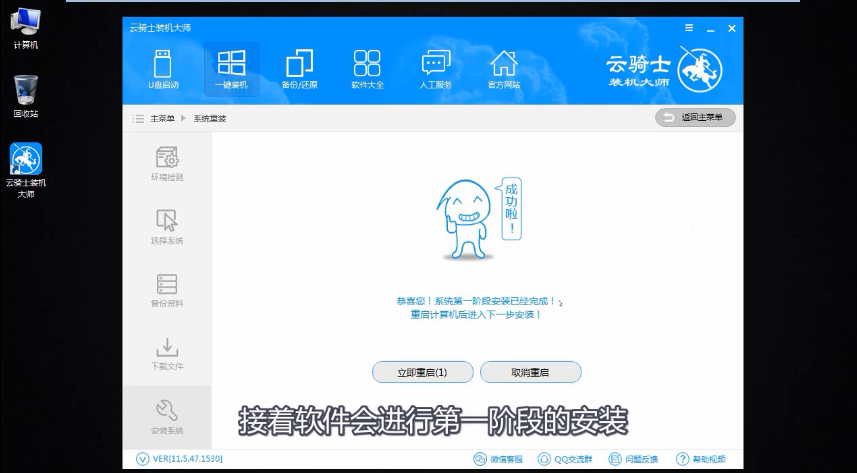Image resolution: width=857 pixels, height=473 pixels.
Task: Close the 云骑士装机大师 window
Action: (732, 28)
